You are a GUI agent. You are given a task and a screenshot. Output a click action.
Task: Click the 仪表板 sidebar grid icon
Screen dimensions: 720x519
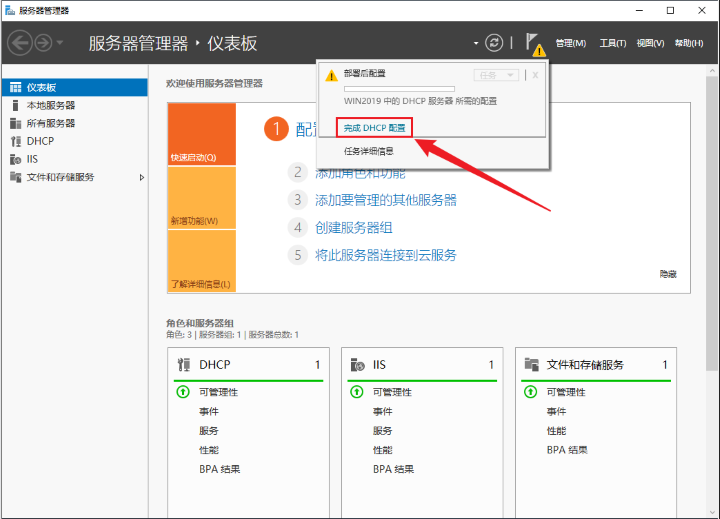point(16,87)
